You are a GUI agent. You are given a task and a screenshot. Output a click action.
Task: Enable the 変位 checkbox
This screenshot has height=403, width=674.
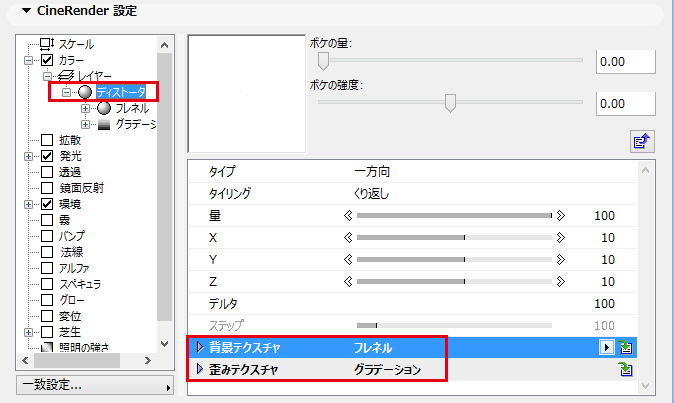(47, 316)
